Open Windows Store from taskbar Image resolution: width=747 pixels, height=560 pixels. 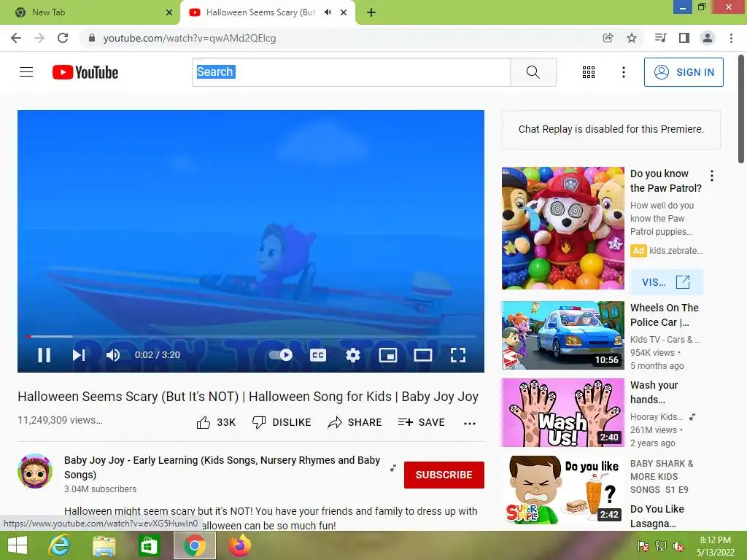[x=149, y=545]
